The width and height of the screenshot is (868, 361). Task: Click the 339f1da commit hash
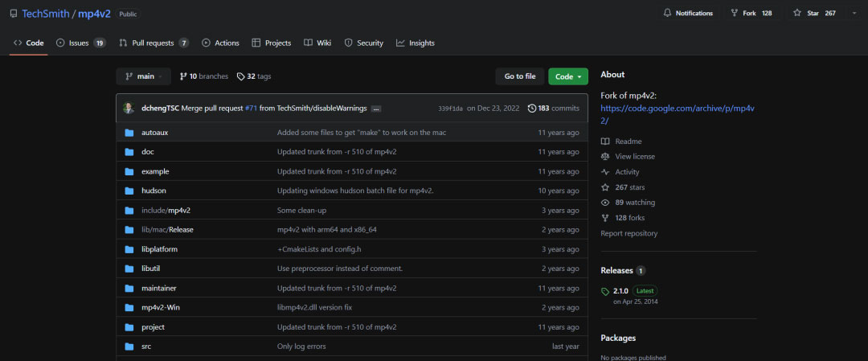click(450, 109)
